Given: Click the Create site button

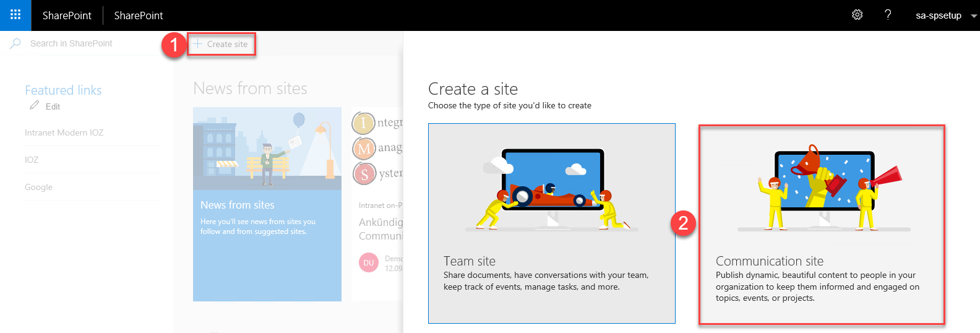Looking at the screenshot, I should (x=221, y=44).
